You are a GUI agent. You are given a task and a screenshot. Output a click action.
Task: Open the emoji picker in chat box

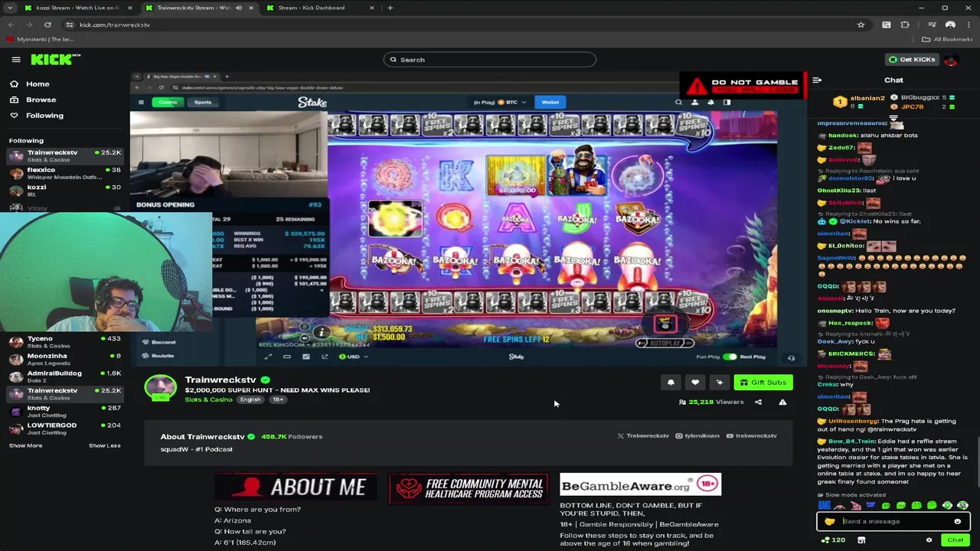pyautogui.click(x=958, y=521)
